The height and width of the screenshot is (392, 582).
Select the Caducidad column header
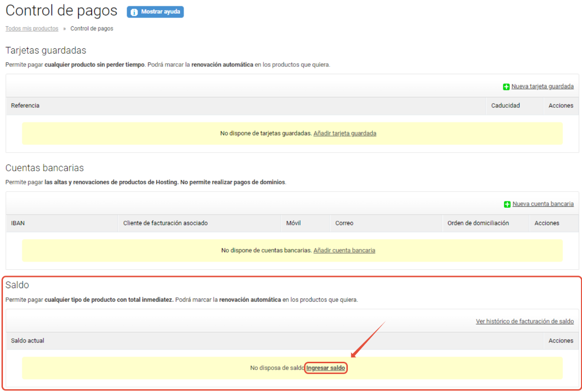[505, 105]
